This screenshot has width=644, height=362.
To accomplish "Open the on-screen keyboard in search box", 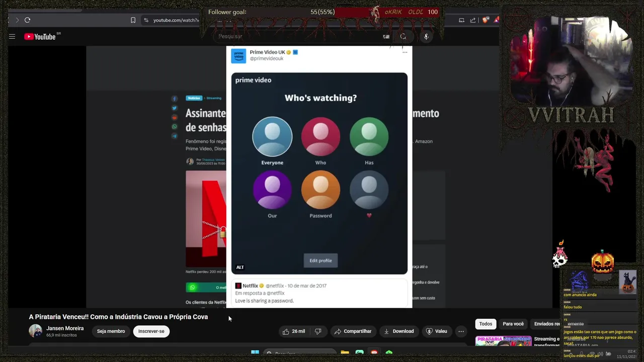I will (x=386, y=36).
